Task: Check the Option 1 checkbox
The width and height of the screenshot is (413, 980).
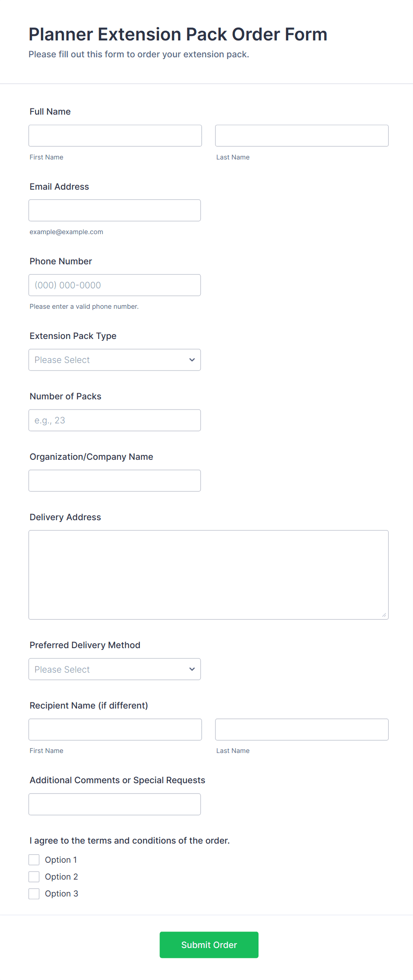Action: click(x=34, y=860)
